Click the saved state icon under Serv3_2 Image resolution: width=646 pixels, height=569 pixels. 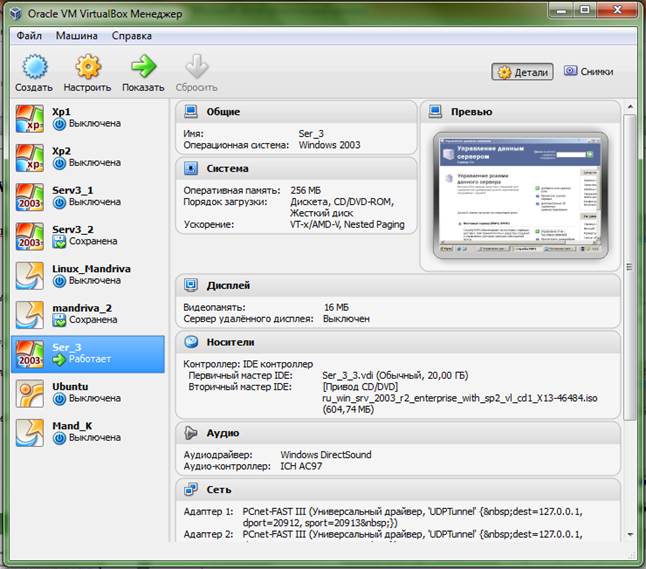(x=59, y=241)
